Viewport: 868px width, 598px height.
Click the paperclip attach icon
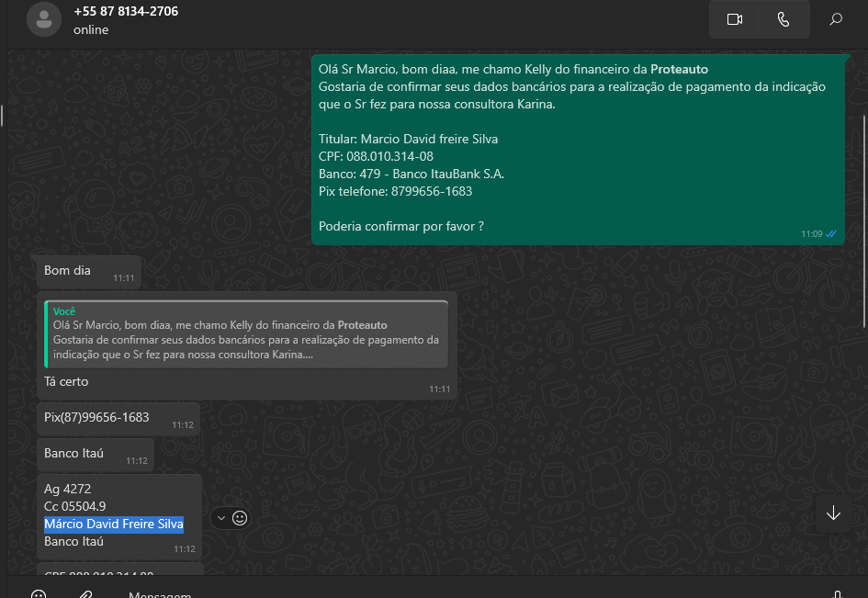pos(85,594)
